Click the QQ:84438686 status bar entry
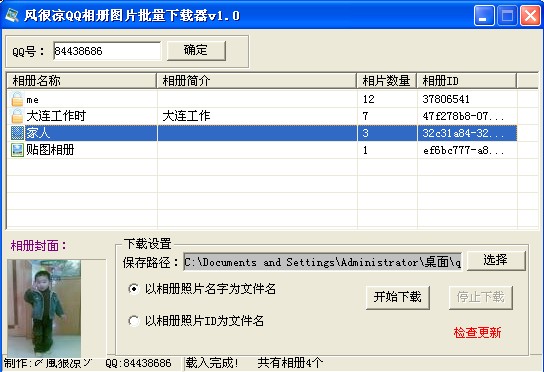544x372 pixels. tap(138, 363)
